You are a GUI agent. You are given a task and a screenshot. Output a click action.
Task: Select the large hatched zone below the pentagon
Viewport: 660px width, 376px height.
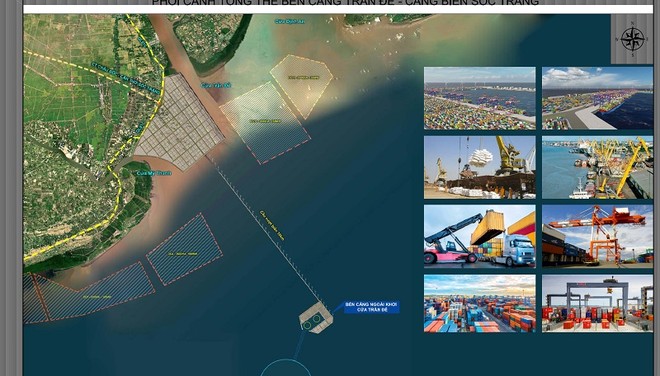coord(265,122)
